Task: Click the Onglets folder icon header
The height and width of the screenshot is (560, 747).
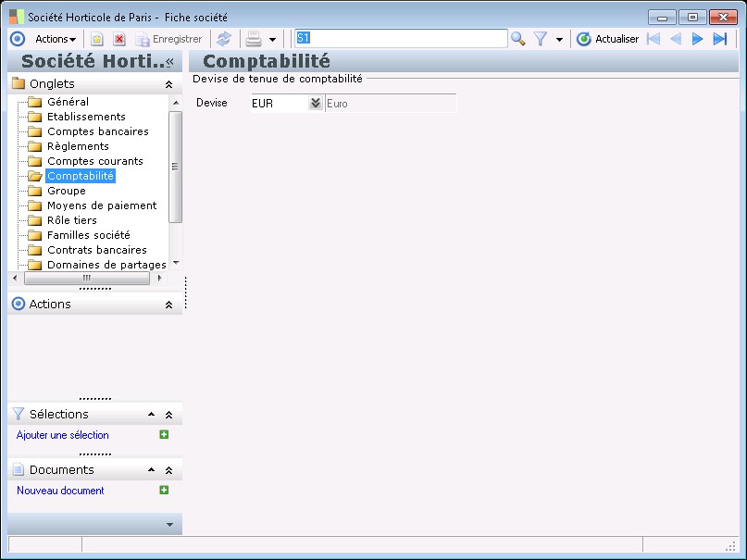Action: 19,83
